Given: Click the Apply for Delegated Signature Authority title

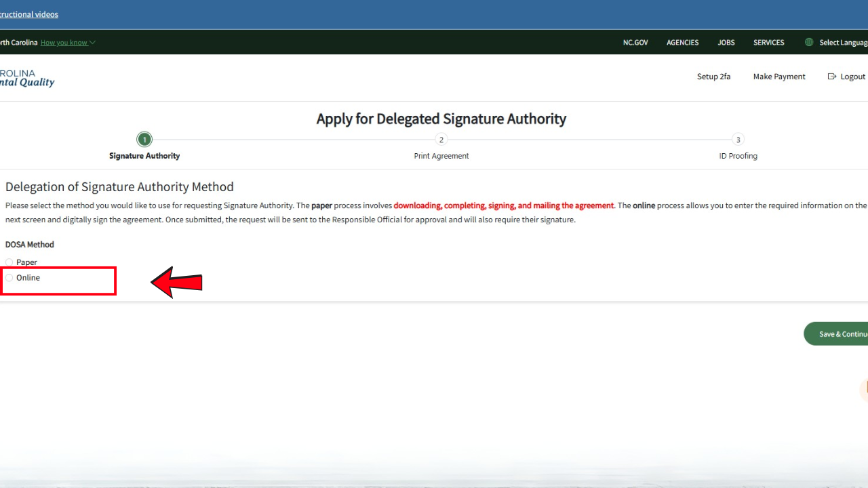Looking at the screenshot, I should pyautogui.click(x=441, y=119).
